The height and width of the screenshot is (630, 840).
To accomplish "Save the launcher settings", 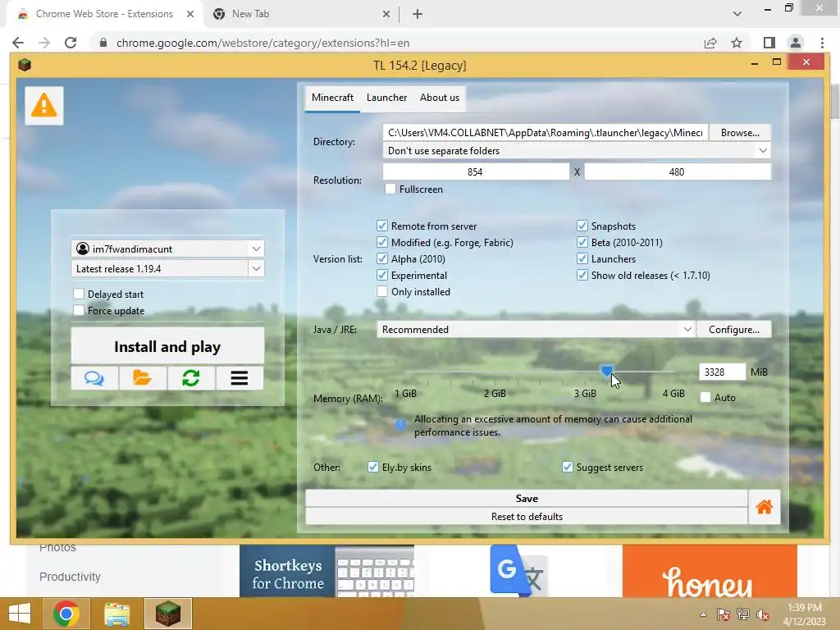I will 527,498.
